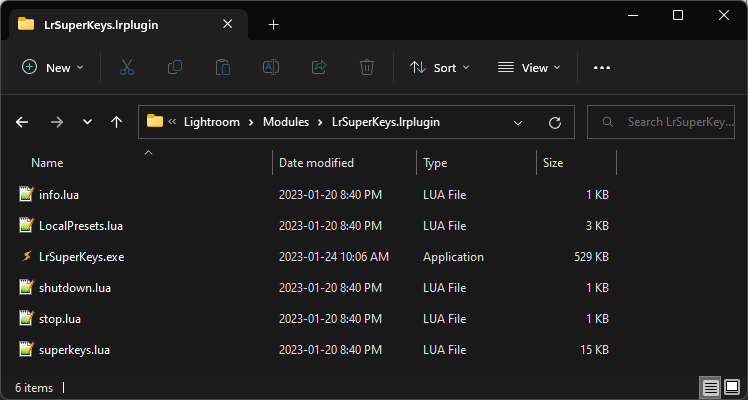Select the info.lua file name
Viewport: 748px width, 400px height.
point(59,195)
